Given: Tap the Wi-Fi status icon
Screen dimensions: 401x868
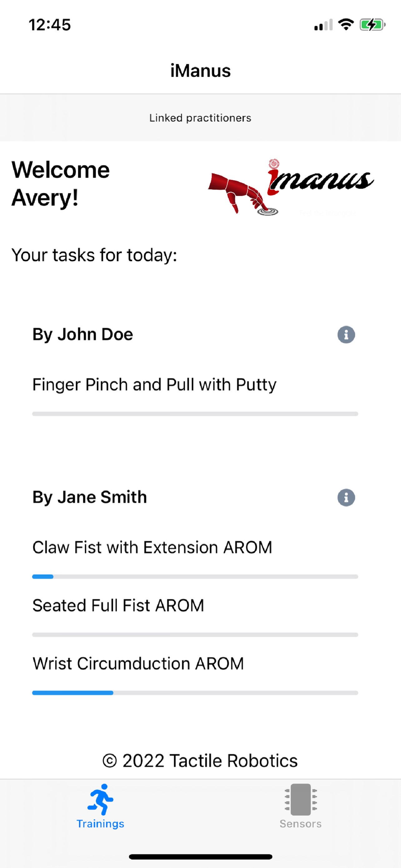Looking at the screenshot, I should pos(346,25).
